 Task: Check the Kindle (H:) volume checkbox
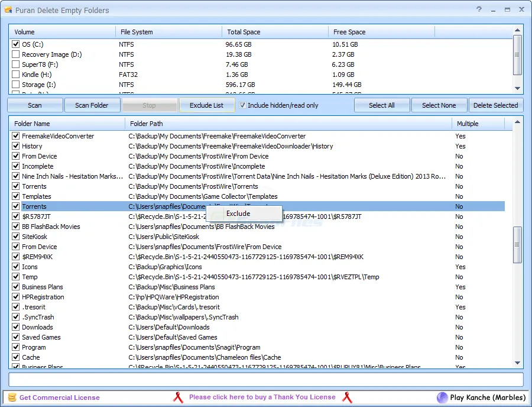[x=15, y=75]
